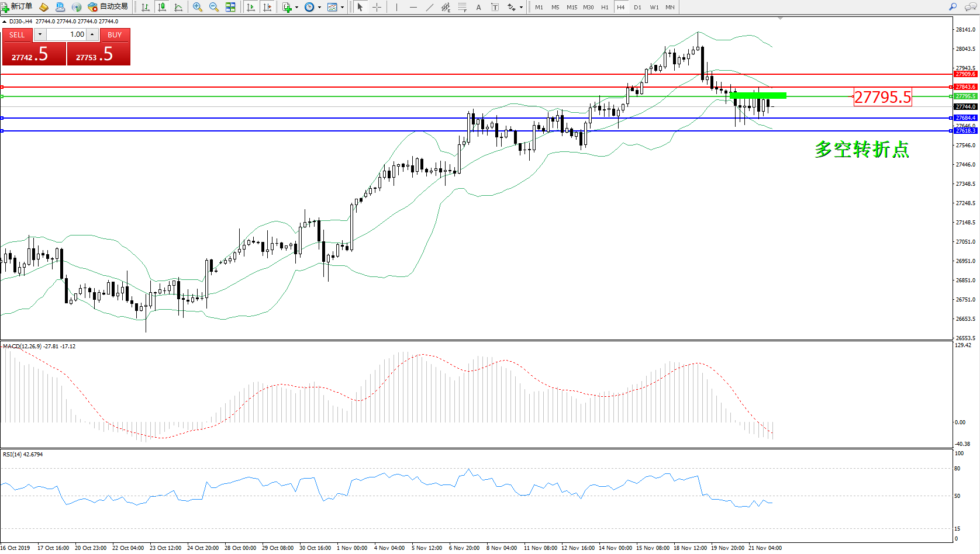Screen dimensions: 980x554
Task: Switch to the M15 timeframe
Action: coord(571,7)
